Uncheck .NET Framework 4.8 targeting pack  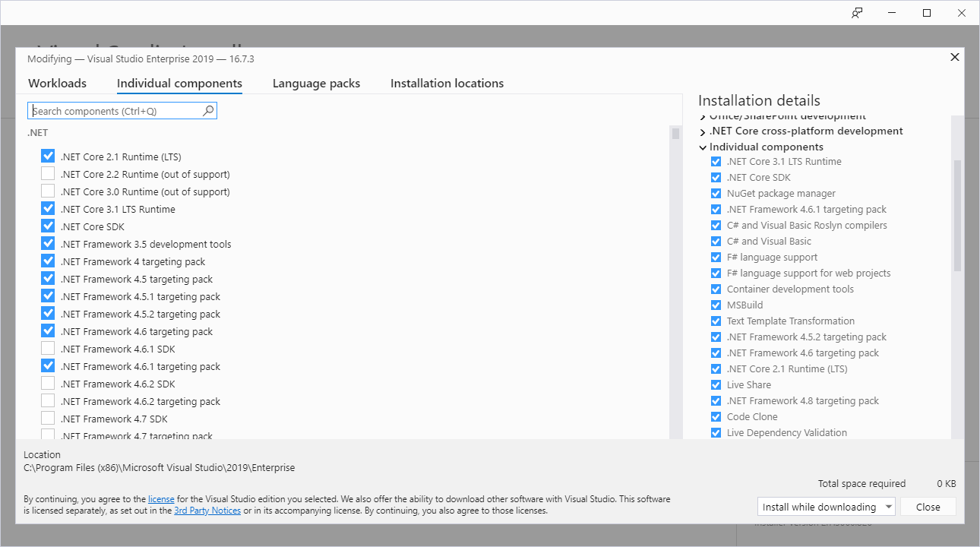point(716,401)
